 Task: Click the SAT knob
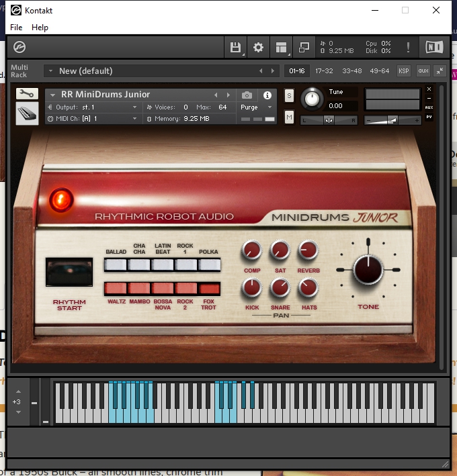280,250
